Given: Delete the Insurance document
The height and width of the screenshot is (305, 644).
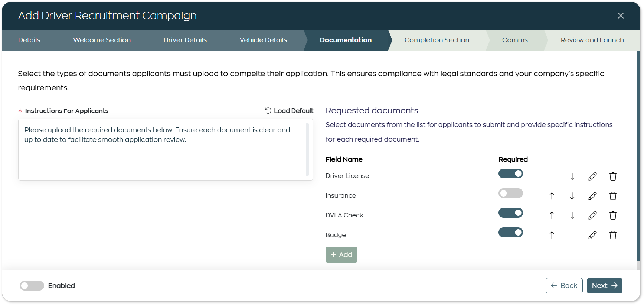Looking at the screenshot, I should point(613,196).
